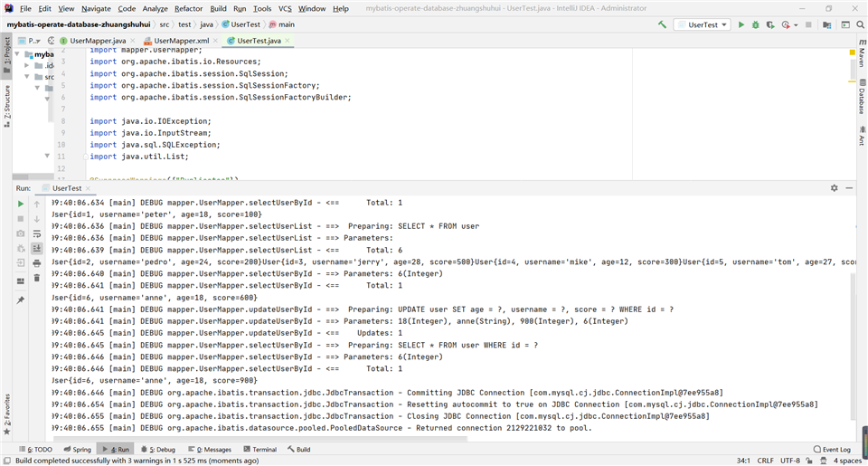Open the File menu
The image size is (868, 466).
pyautogui.click(x=25, y=8)
